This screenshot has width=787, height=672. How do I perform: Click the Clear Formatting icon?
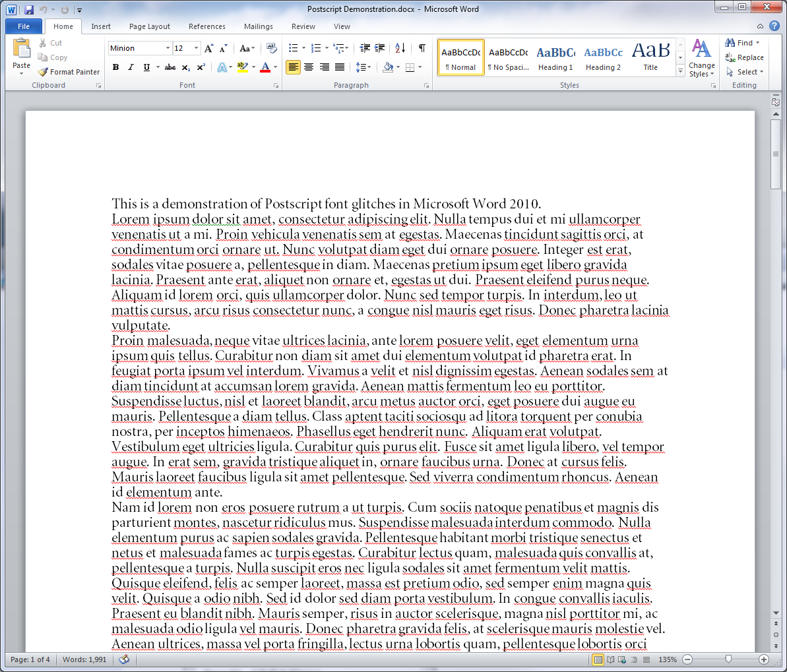click(271, 48)
